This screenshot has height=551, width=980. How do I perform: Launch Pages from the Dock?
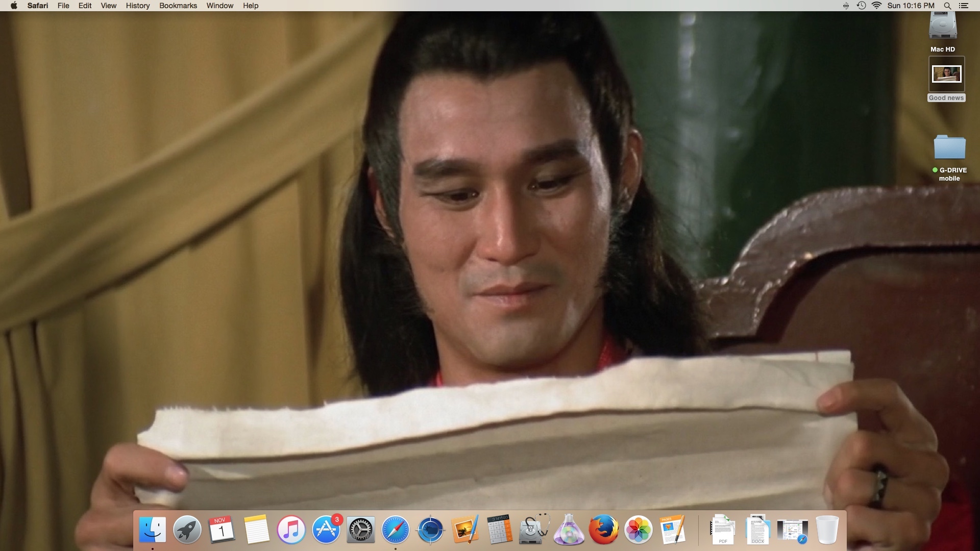(673, 530)
